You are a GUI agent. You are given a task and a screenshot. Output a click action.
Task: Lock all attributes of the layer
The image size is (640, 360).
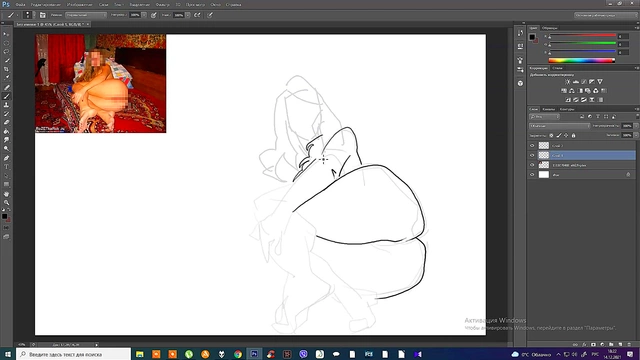point(573,136)
